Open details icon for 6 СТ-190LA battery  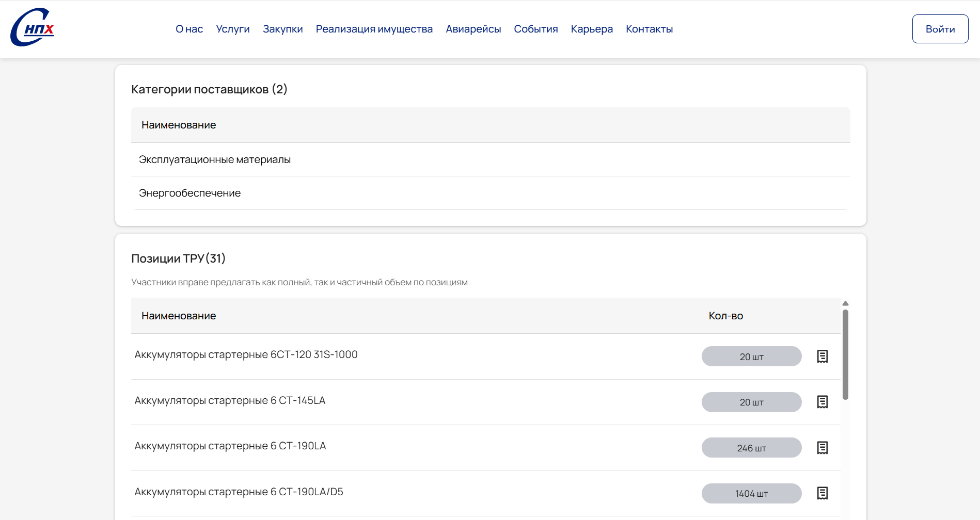coord(823,448)
